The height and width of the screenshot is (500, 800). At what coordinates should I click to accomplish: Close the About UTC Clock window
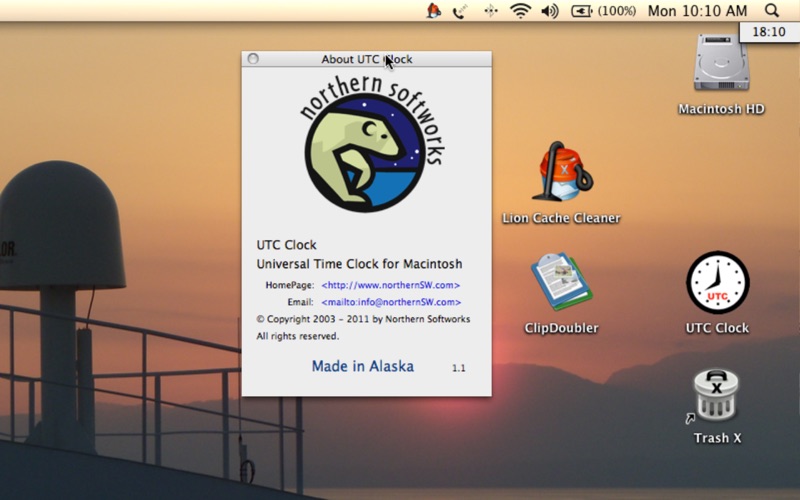pos(253,59)
